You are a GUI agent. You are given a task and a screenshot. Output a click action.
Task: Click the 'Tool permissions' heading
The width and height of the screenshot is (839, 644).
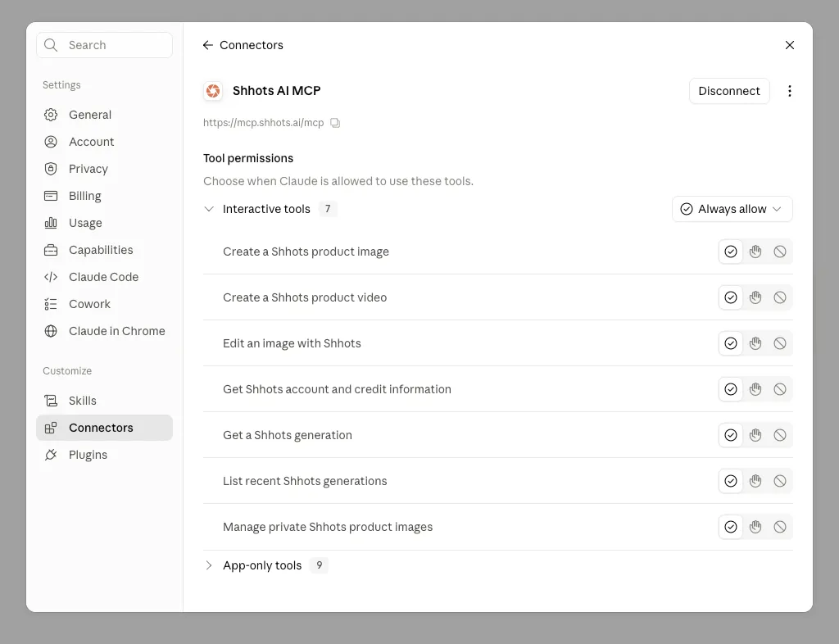pyautogui.click(x=248, y=158)
